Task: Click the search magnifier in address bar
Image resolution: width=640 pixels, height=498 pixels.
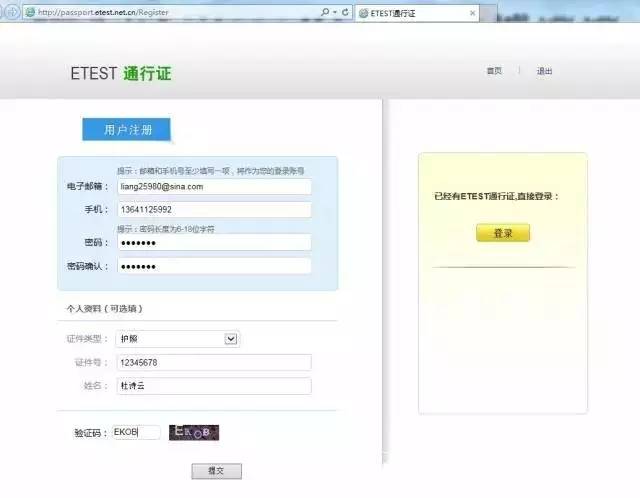Action: tap(325, 12)
